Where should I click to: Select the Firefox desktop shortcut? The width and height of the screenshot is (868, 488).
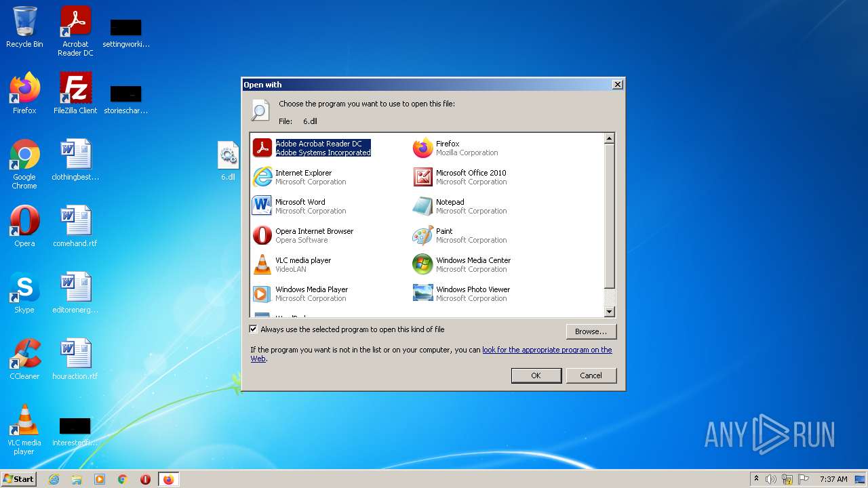(x=24, y=94)
